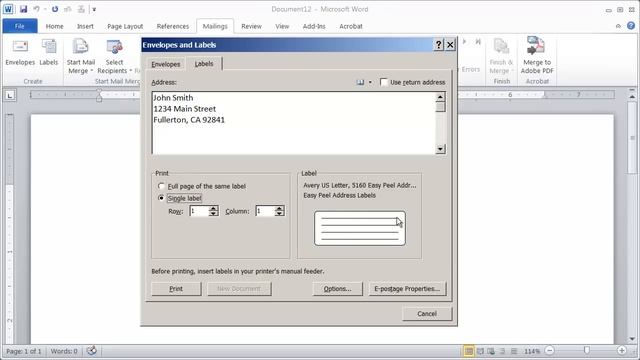Click the dialog Help question mark button
The height and width of the screenshot is (360, 640).
[438, 44]
